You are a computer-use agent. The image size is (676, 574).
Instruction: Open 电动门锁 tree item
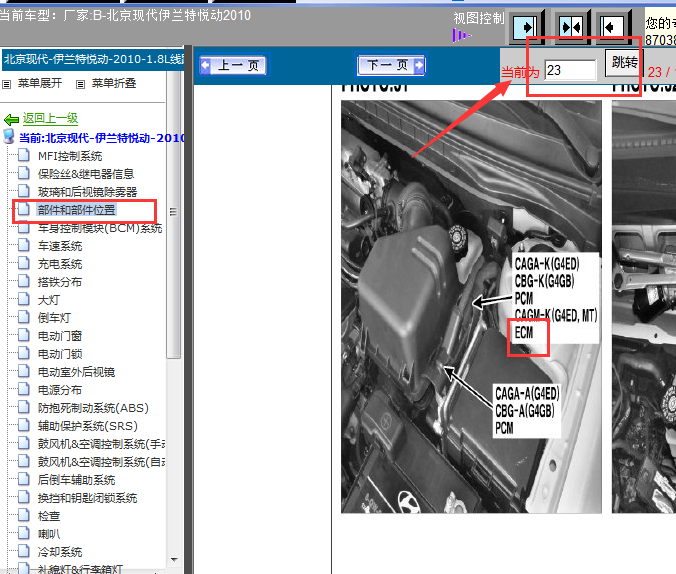59,354
